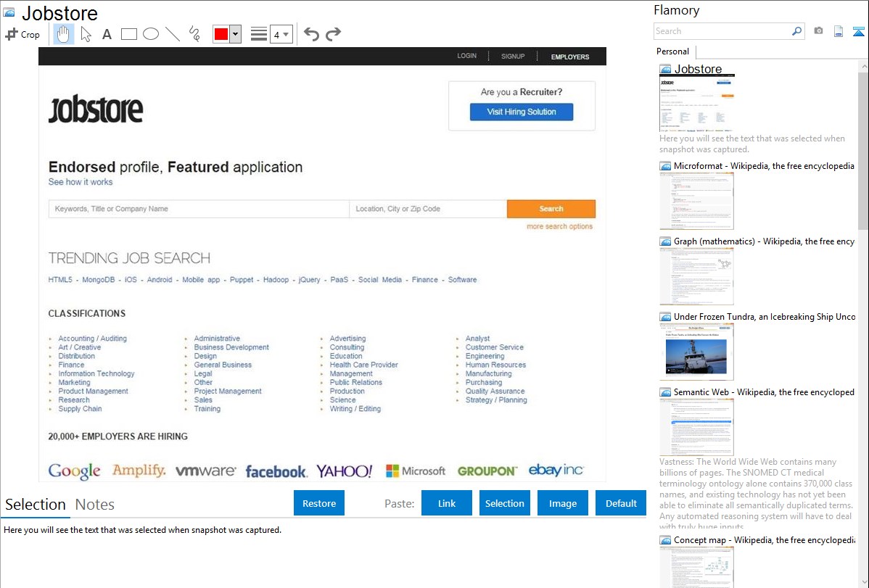Pick the rectangle drawing tool
The image size is (869, 588).
(x=128, y=34)
